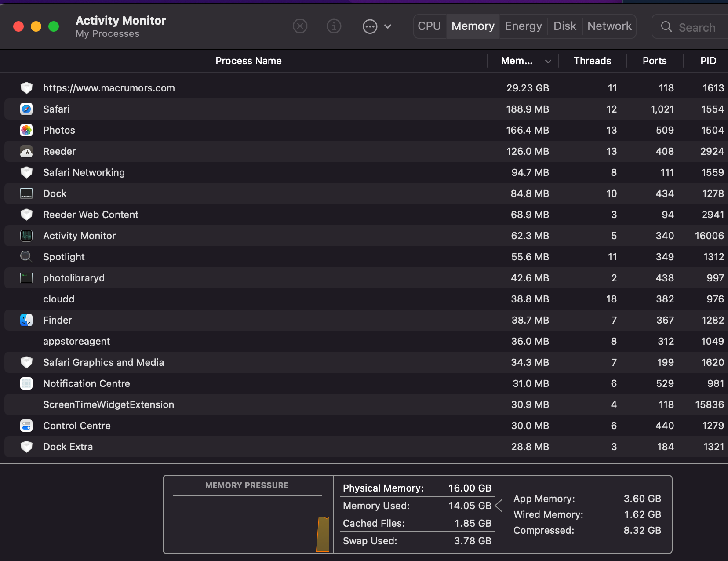Click the Memory Pressure graph
The height and width of the screenshot is (561, 728).
[248, 524]
